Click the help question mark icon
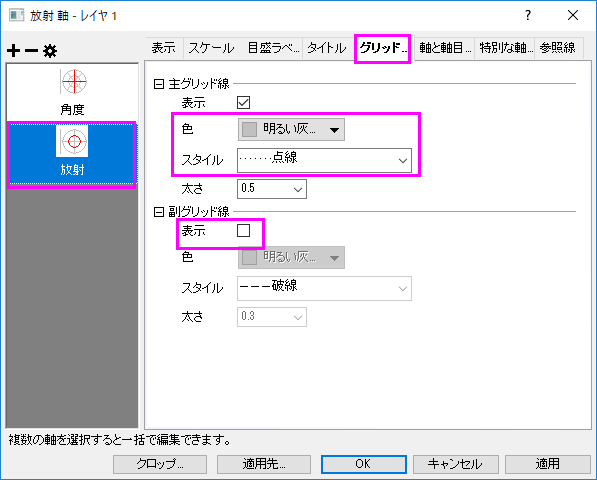 click(528, 15)
